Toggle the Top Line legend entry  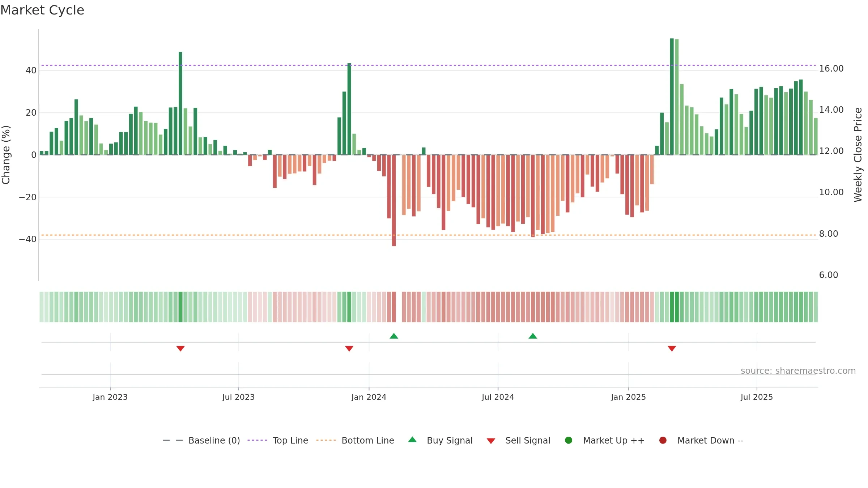click(278, 440)
